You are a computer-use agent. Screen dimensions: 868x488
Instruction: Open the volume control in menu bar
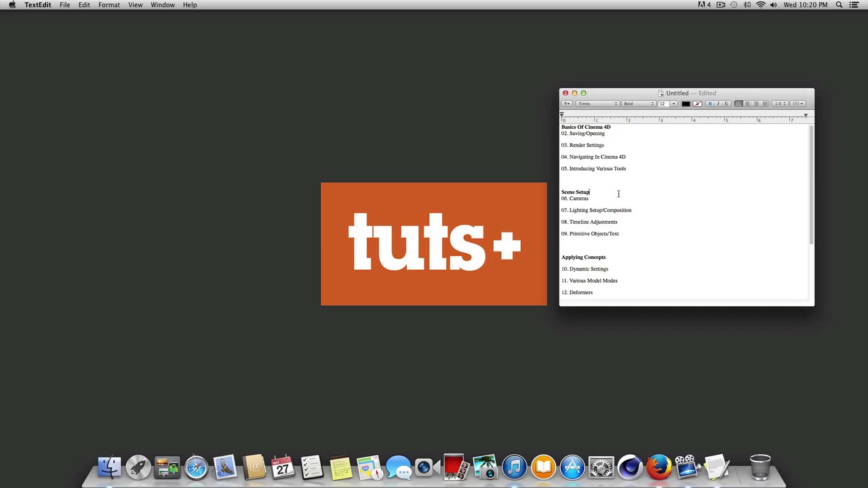pos(773,5)
